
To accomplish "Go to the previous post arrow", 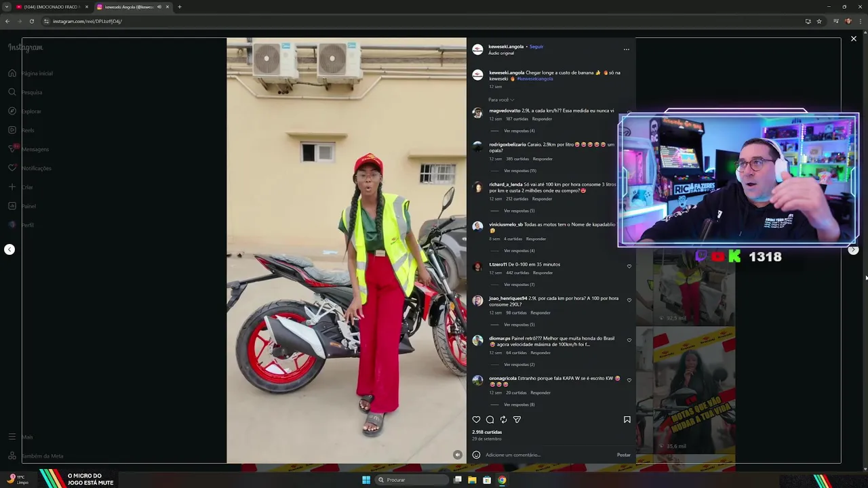I will 9,249.
